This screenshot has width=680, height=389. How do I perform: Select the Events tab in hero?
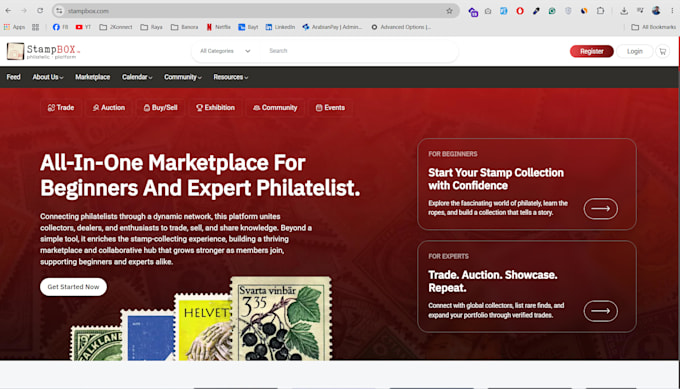pyautogui.click(x=330, y=108)
